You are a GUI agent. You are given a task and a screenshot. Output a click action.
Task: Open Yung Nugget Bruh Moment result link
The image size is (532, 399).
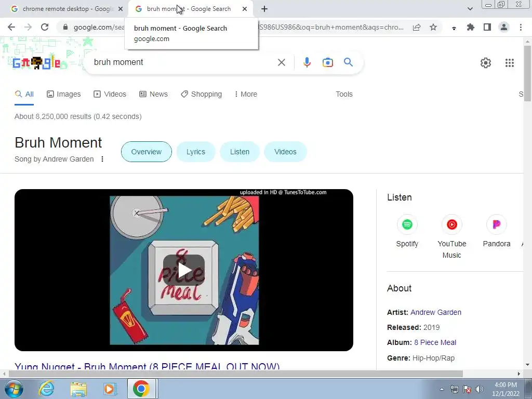pos(147,366)
